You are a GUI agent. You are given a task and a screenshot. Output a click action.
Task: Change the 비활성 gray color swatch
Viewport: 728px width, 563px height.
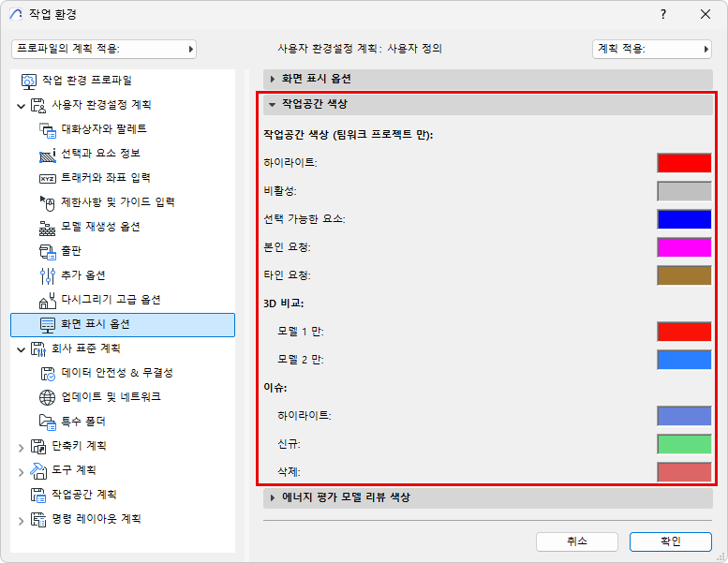click(684, 191)
